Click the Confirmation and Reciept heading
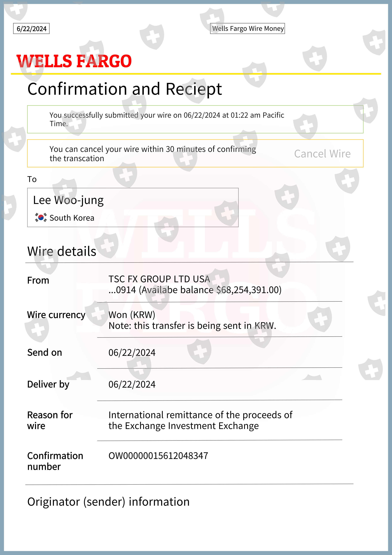Viewport: 392px width, 555px height. [124, 89]
